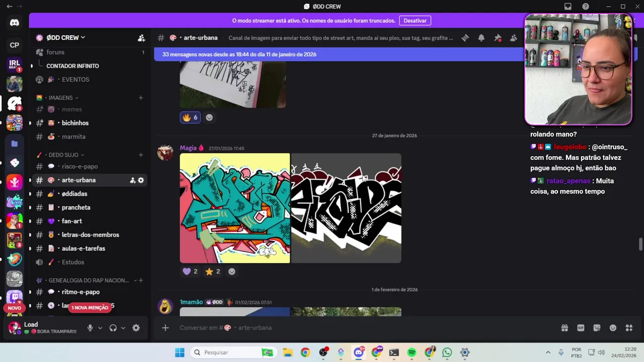The width and height of the screenshot is (644, 362).
Task: Open Magia's colorful teal graffiti image
Action: 235,208
